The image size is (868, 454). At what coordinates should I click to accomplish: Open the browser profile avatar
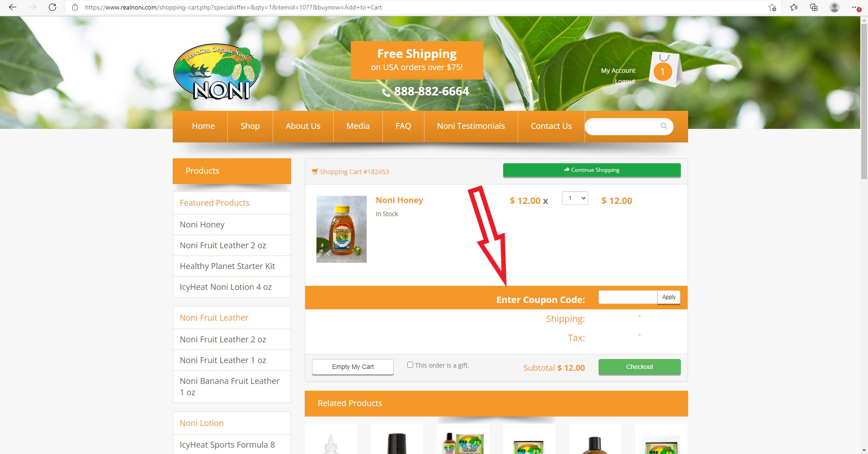[x=835, y=7]
